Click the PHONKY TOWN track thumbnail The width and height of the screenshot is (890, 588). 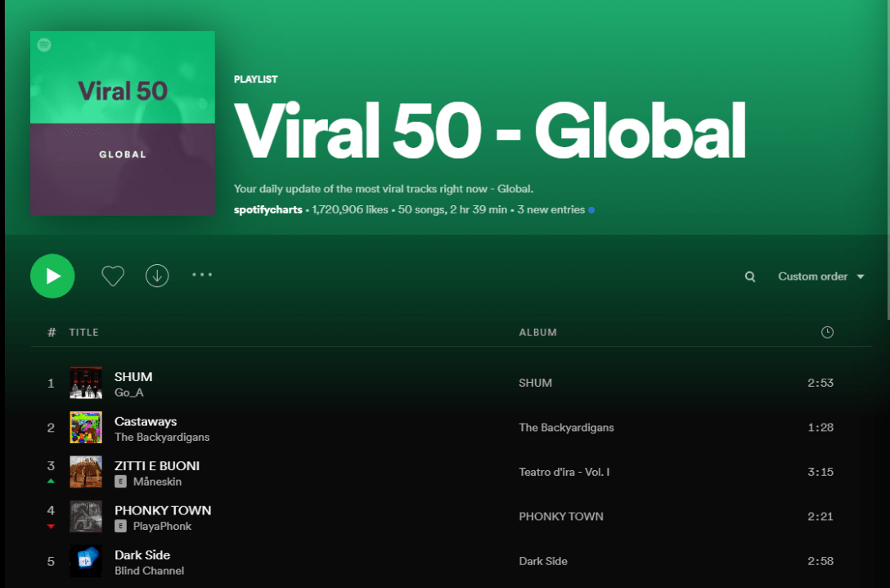pos(86,517)
